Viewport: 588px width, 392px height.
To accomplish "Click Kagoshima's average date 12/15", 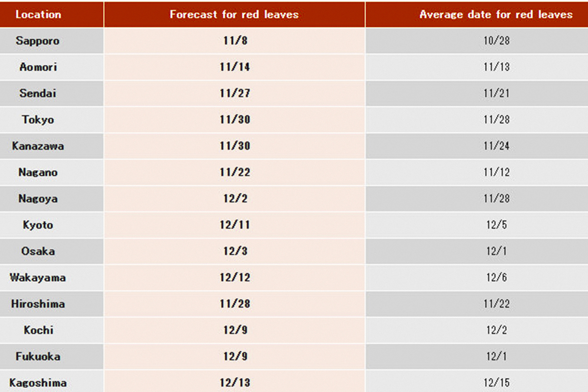I will coord(496,383).
